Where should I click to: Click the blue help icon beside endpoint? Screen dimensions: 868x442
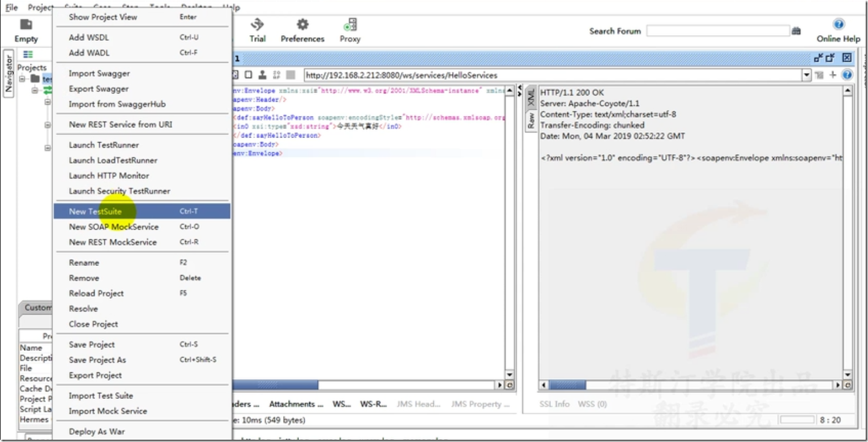pyautogui.click(x=847, y=75)
